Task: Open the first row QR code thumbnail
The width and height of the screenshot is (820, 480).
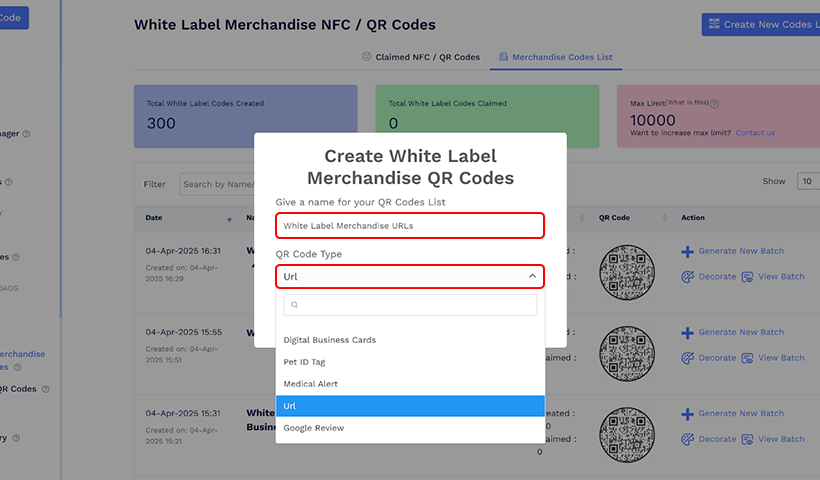Action: click(627, 271)
